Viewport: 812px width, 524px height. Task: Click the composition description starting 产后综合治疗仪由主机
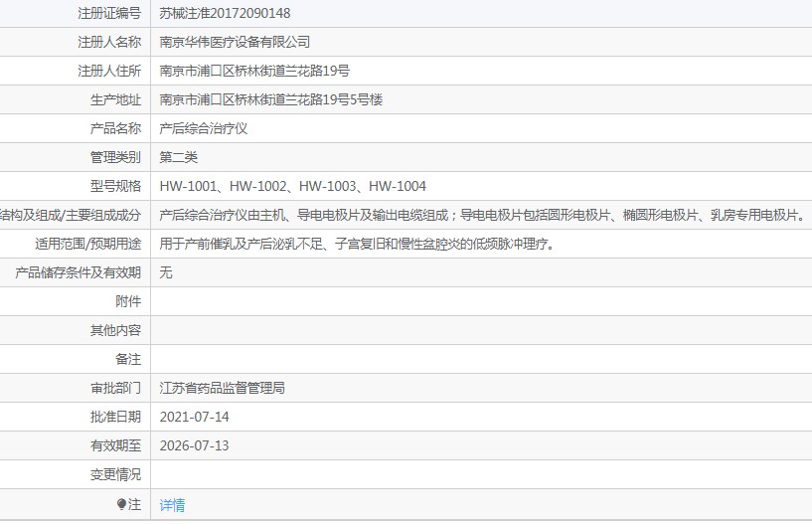(483, 215)
